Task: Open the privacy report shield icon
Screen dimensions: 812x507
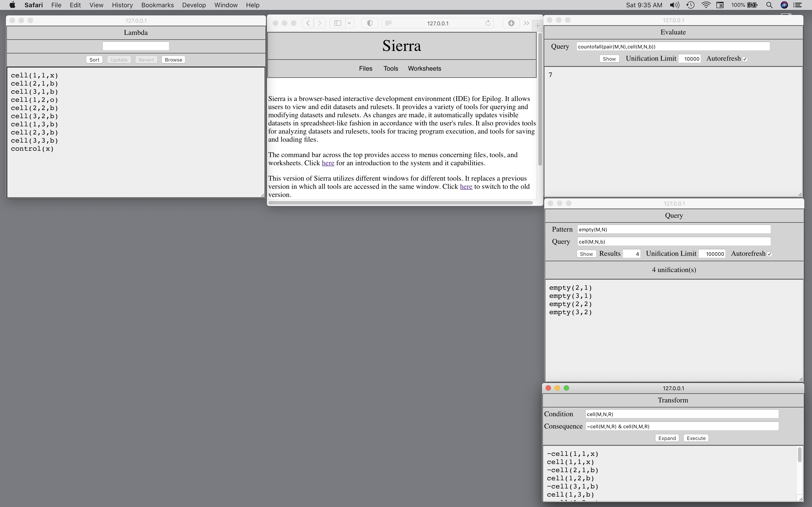Action: (370, 23)
